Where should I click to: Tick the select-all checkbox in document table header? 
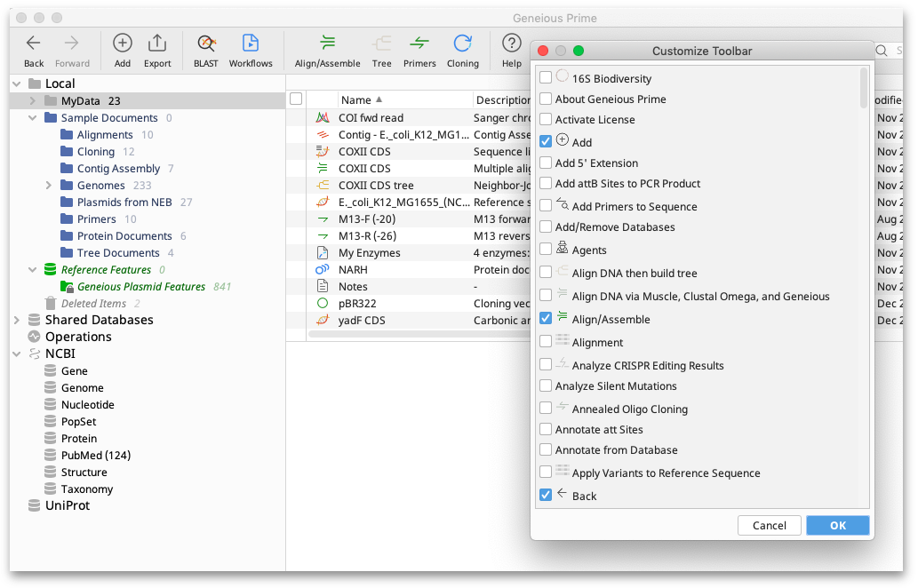pos(296,99)
